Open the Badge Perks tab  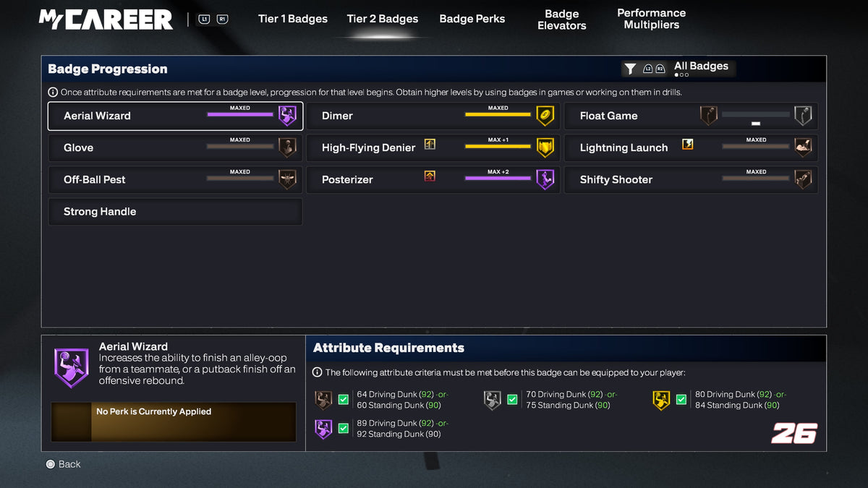coord(472,19)
